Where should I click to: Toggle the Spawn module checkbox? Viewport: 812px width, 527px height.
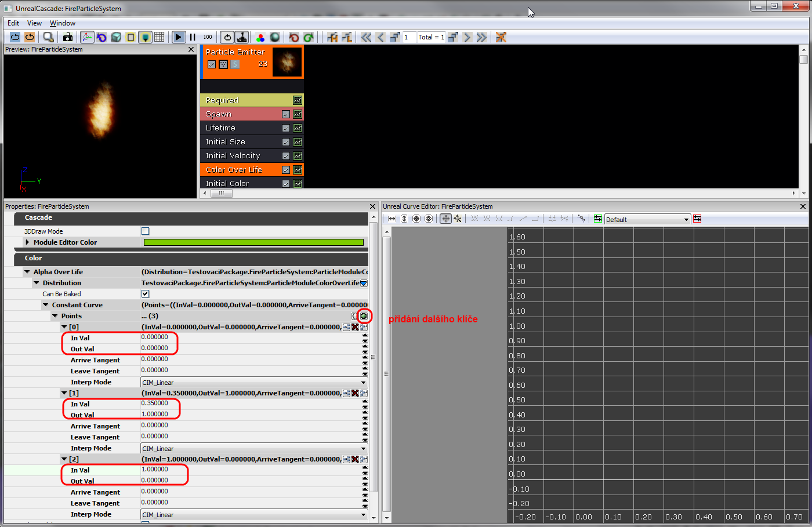[x=286, y=114]
